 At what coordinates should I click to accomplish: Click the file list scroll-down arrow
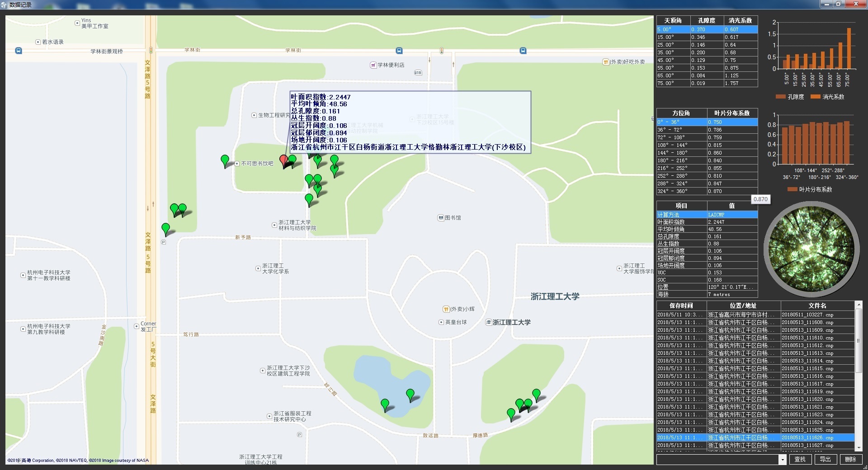[x=859, y=447]
